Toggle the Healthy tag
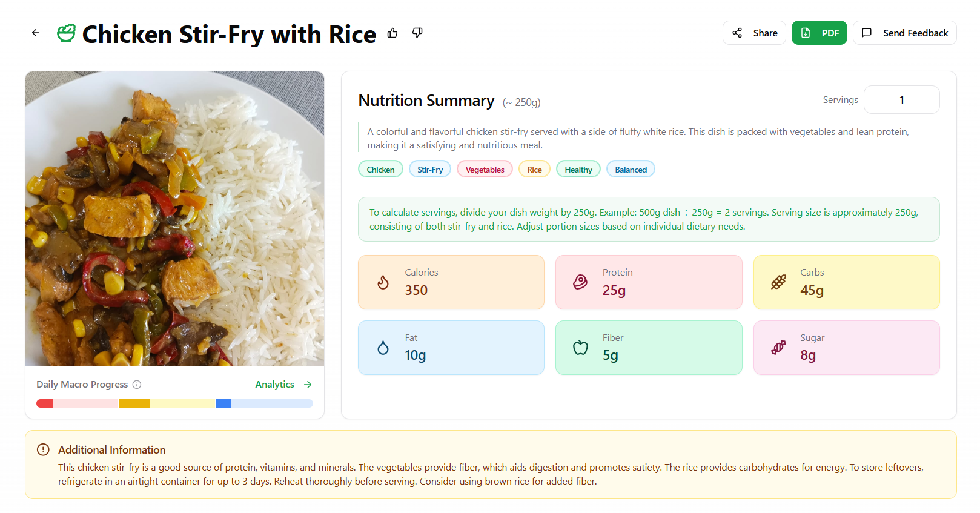This screenshot has height=513, width=980. (577, 169)
